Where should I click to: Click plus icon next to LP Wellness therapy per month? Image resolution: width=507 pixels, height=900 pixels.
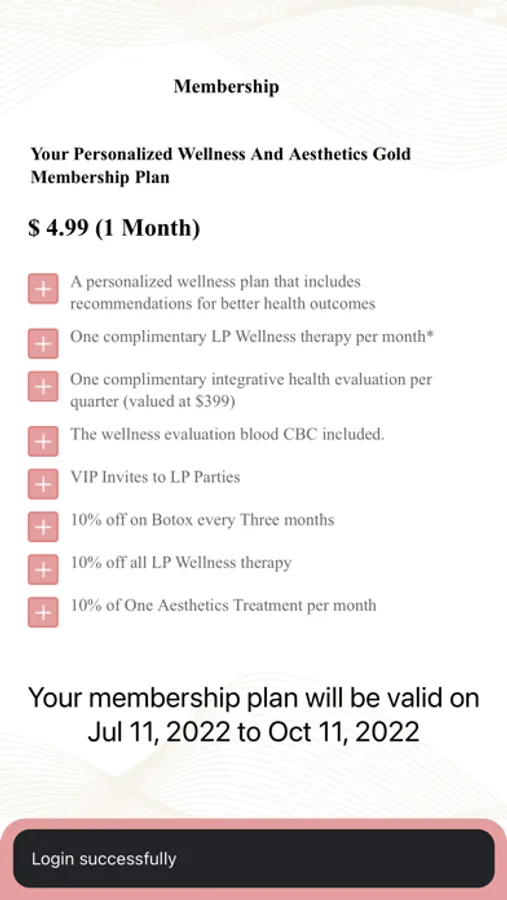43,343
